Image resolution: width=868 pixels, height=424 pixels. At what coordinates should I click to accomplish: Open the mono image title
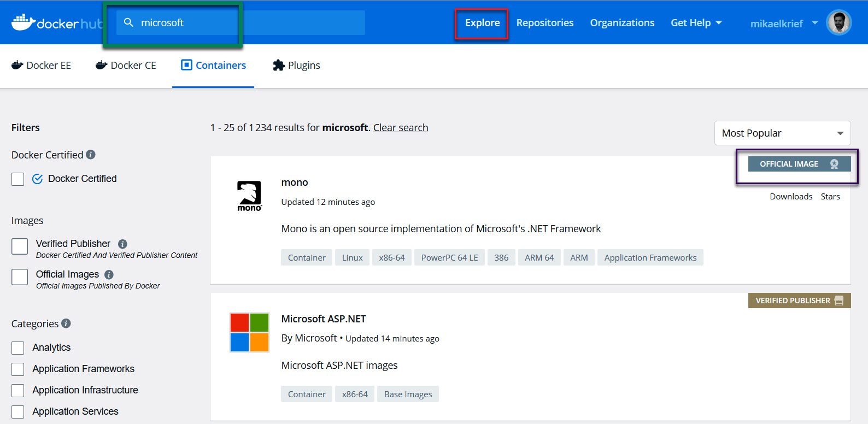[x=295, y=182]
